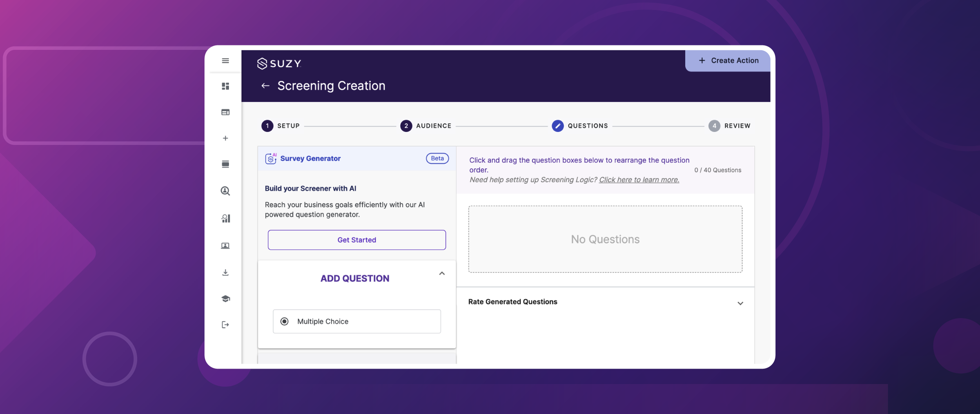The image size is (980, 414).
Task: Select the analytics insights icon in sidebar
Action: pyautogui.click(x=225, y=218)
